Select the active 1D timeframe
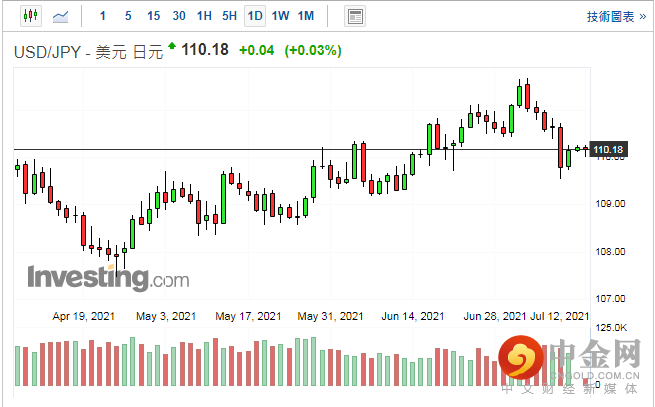Viewport: 655px width, 407px height. click(x=255, y=16)
